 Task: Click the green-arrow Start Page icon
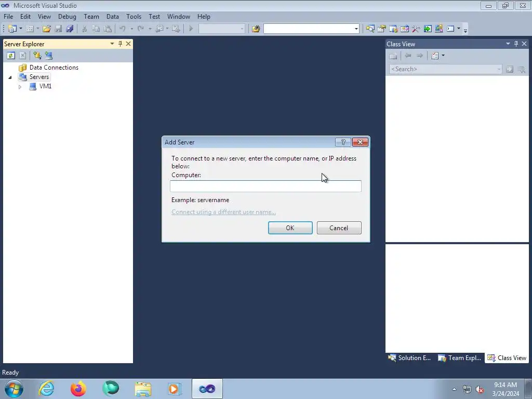[x=428, y=29]
